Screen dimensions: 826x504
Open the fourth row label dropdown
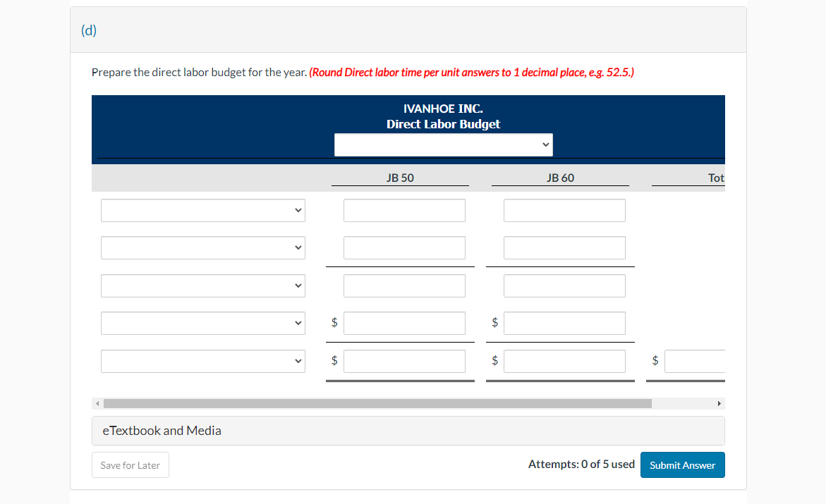tap(203, 323)
